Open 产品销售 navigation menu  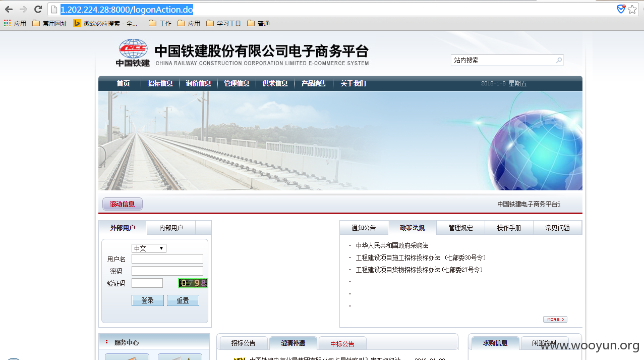(x=313, y=83)
